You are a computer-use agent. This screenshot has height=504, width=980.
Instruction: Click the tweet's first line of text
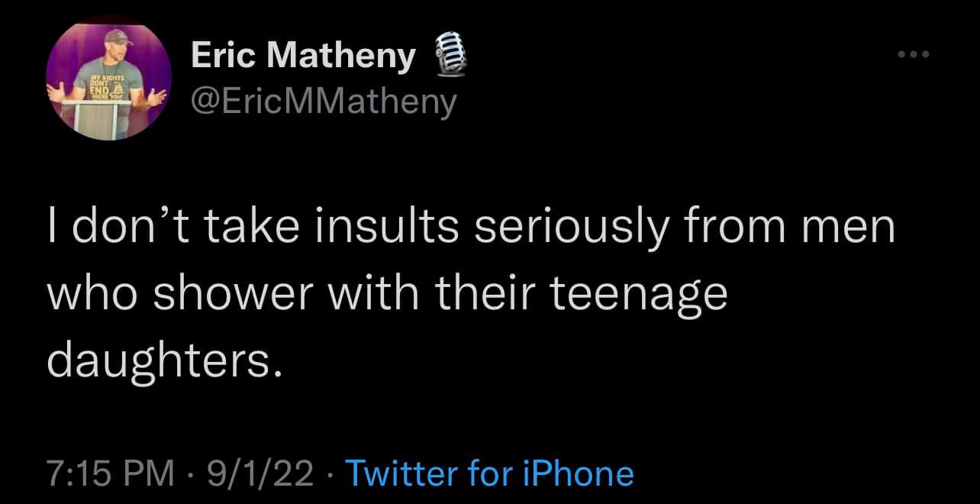[471, 230]
